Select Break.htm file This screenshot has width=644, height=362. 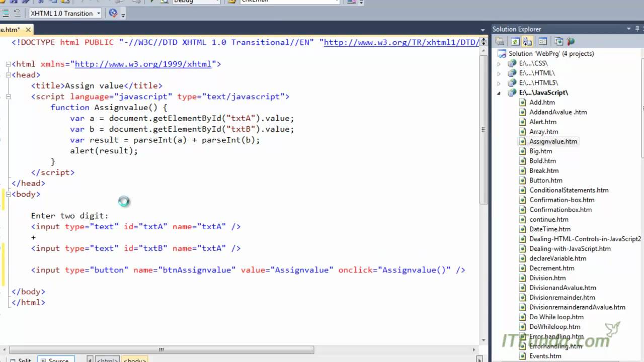coord(543,170)
